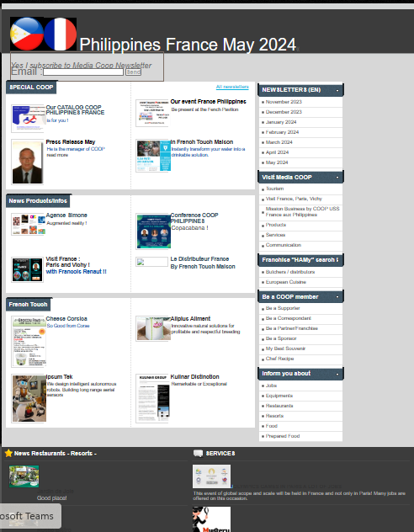The width and height of the screenshot is (414, 532).
Task: Open the Press Release May manager photo
Action: click(28, 162)
